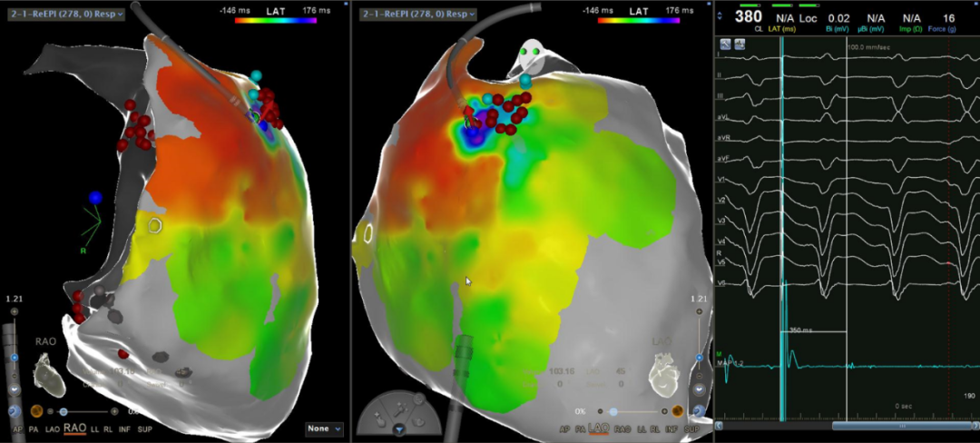Pick the eraser hand tool in semicircle palette
The image size is (980, 443).
[418, 422]
